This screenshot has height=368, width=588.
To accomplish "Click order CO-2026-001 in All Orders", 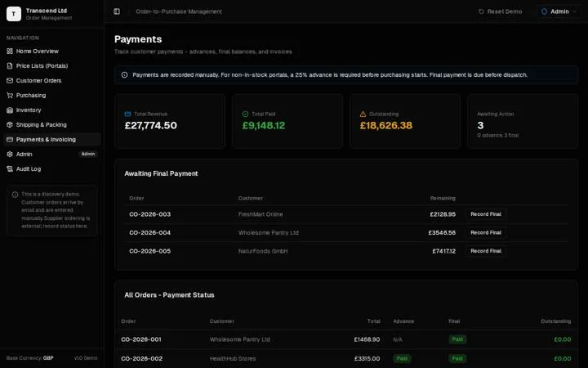I will (141, 339).
